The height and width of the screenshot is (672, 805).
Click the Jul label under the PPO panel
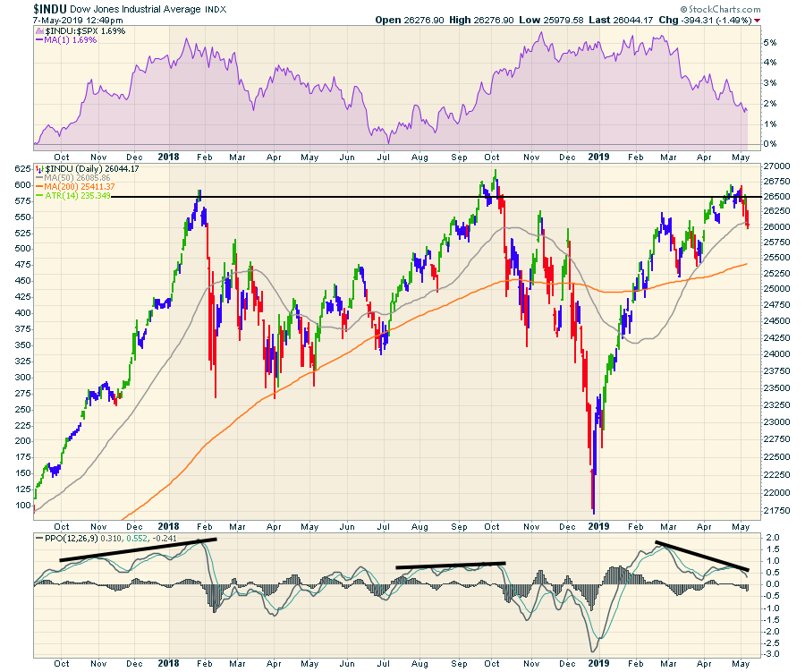pos(384,663)
